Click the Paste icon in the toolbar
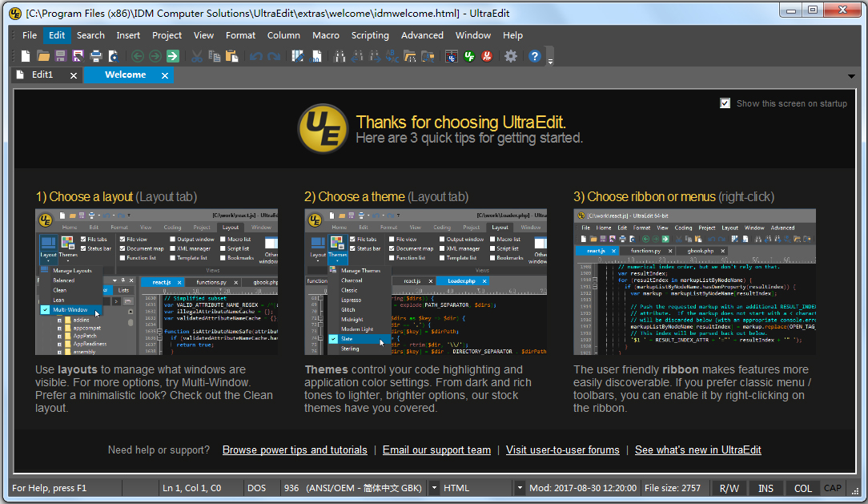The height and width of the screenshot is (504, 868). (x=232, y=56)
